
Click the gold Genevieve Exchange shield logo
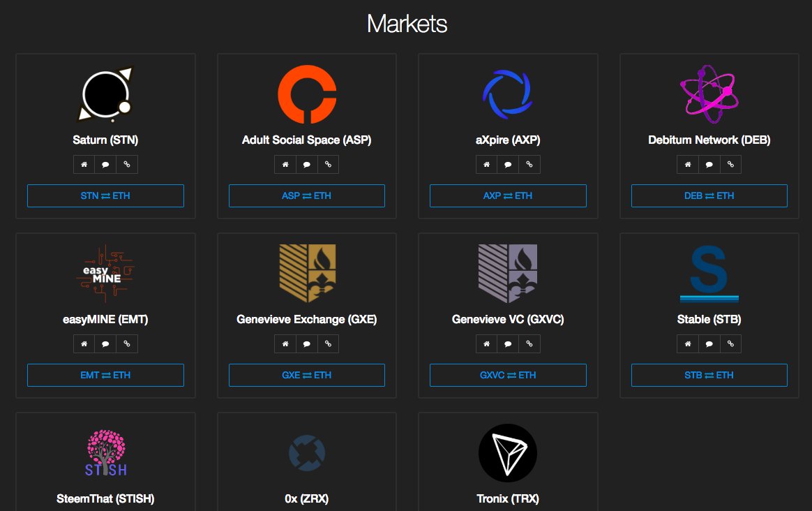tap(308, 274)
